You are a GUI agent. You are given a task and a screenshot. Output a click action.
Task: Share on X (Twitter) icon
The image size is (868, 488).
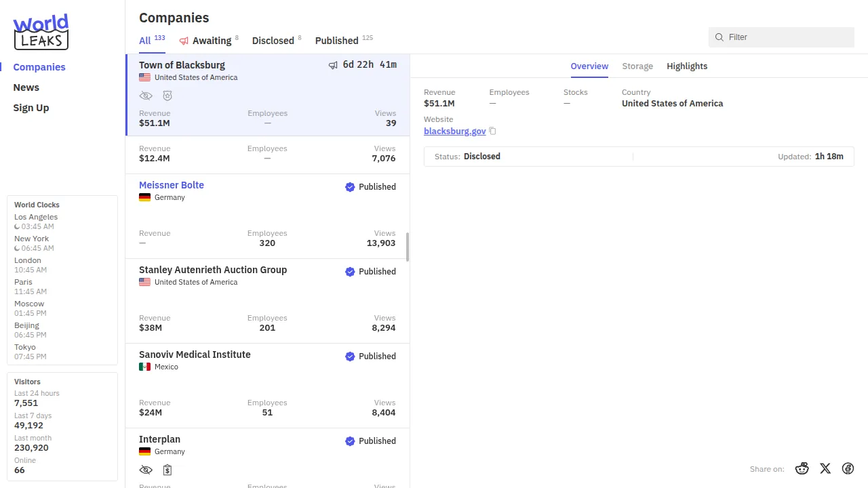click(825, 468)
